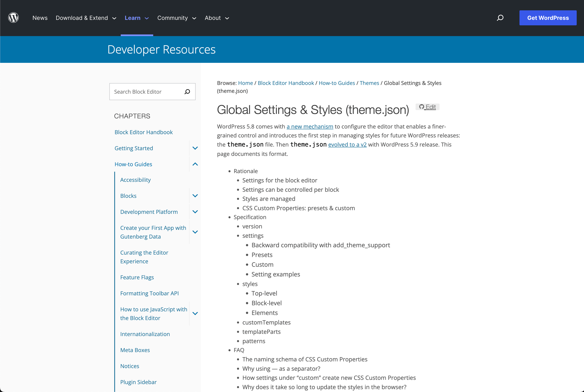Jump to customTemplates entry
This screenshot has width=584, height=392.
tap(266, 322)
